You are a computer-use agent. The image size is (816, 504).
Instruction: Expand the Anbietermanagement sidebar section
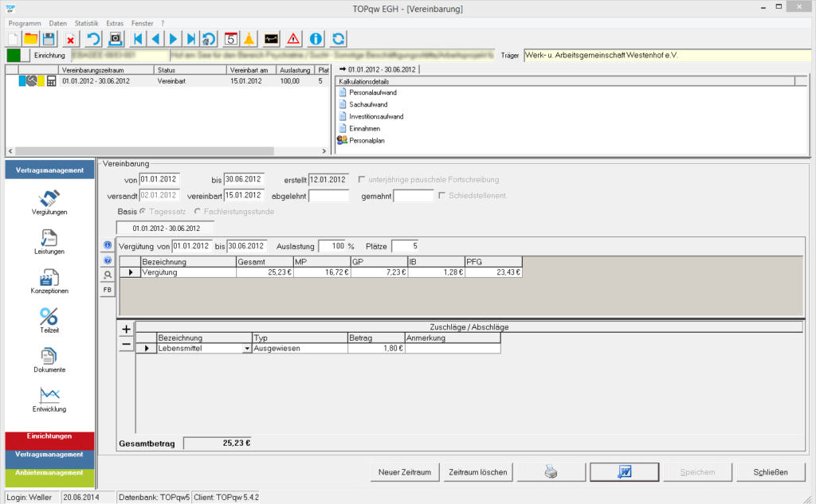[x=49, y=472]
